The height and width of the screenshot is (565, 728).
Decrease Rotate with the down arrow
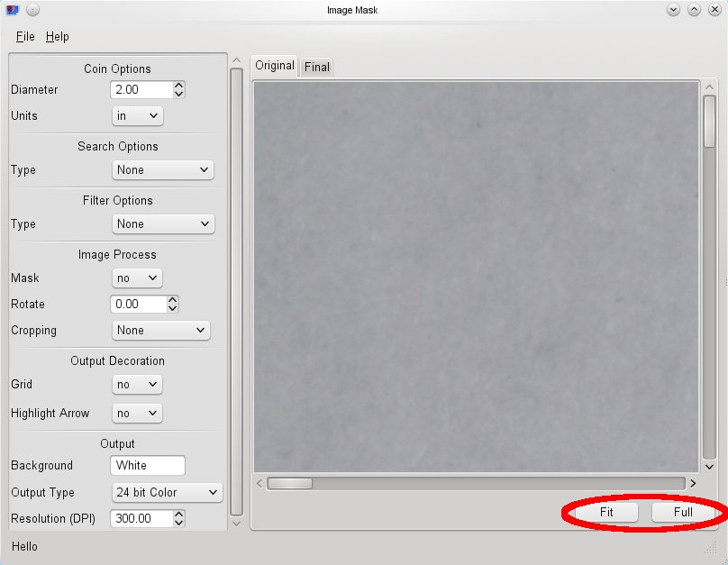173,308
